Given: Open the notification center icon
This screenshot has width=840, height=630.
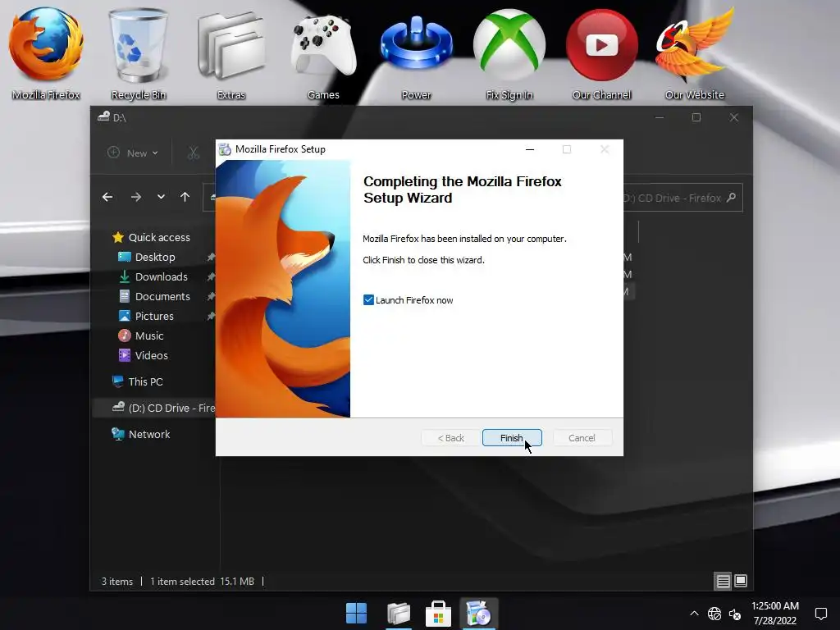Looking at the screenshot, I should pos(820,614).
